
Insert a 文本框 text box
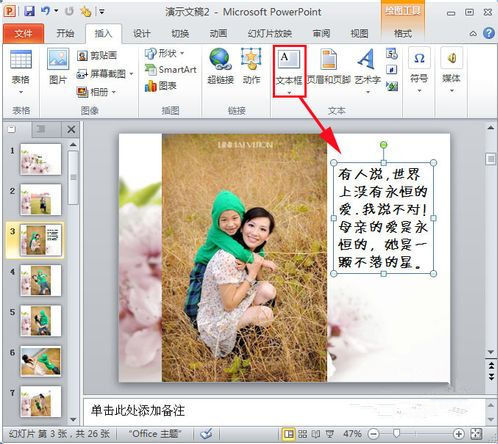(x=289, y=71)
